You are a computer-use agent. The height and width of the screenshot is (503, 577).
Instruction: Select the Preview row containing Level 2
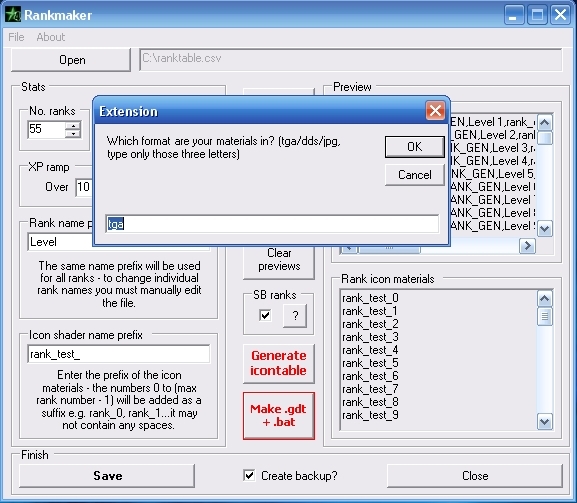click(493, 135)
